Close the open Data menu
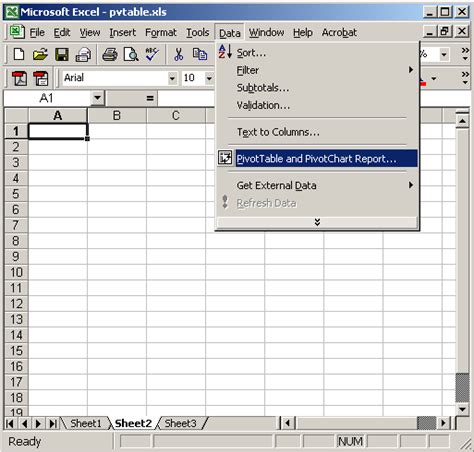Screen dimensions: 474x452 pyautogui.click(x=229, y=33)
